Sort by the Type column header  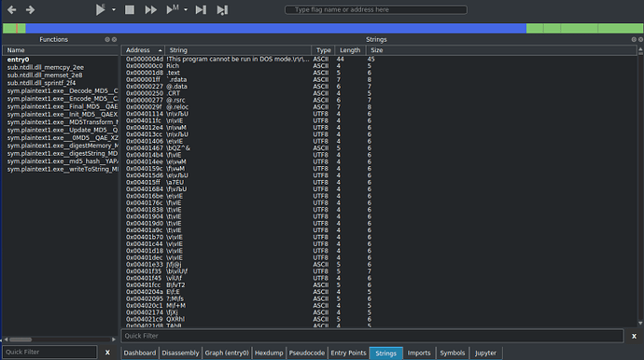point(323,50)
